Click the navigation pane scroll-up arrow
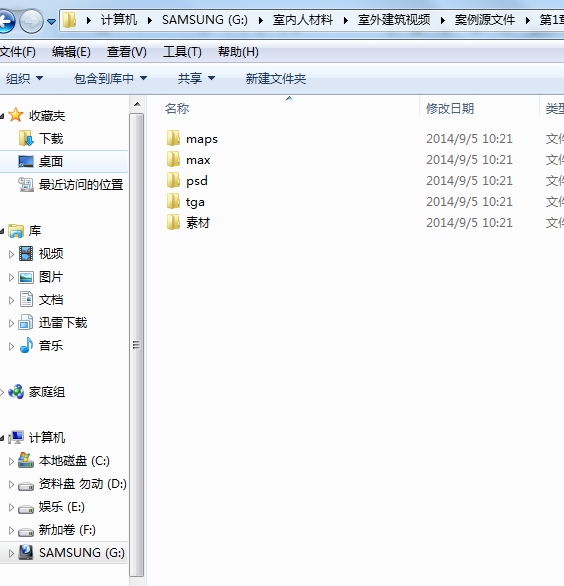The height and width of the screenshot is (586, 564). point(137,104)
